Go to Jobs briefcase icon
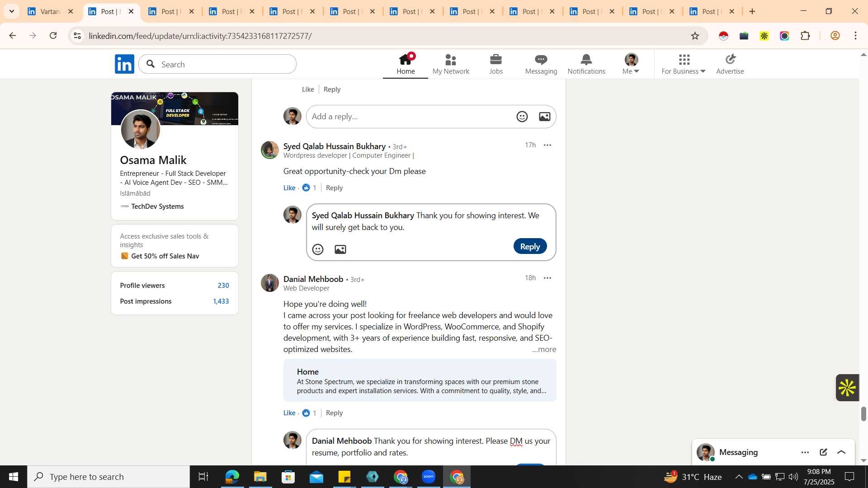Screen dimensions: 868x488 point(496,64)
